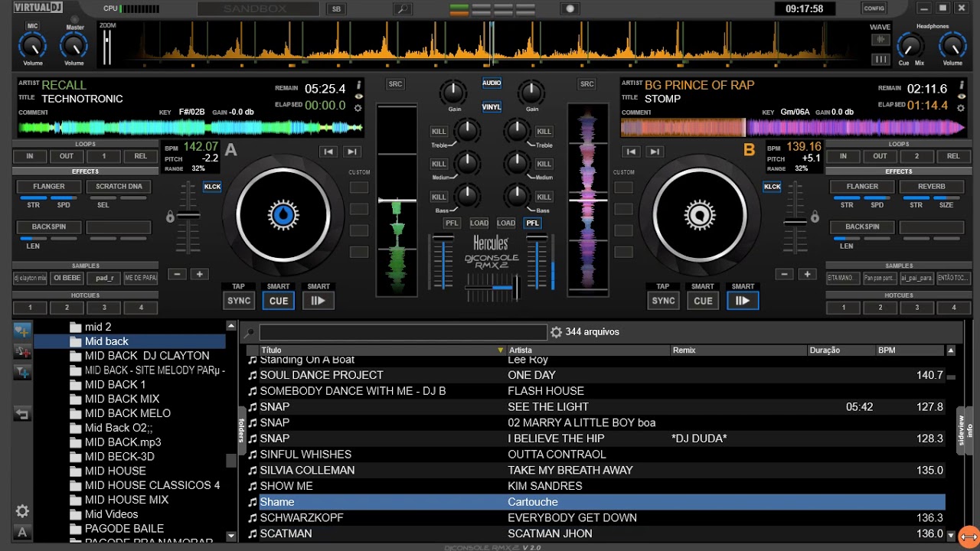Select the Shame by Cartouche track
980x551 pixels.
coord(596,502)
